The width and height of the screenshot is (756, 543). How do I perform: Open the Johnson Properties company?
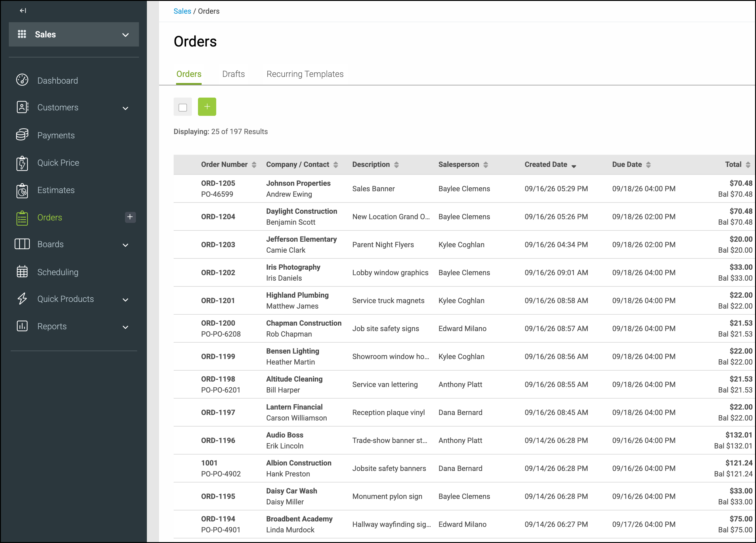coord(298,183)
